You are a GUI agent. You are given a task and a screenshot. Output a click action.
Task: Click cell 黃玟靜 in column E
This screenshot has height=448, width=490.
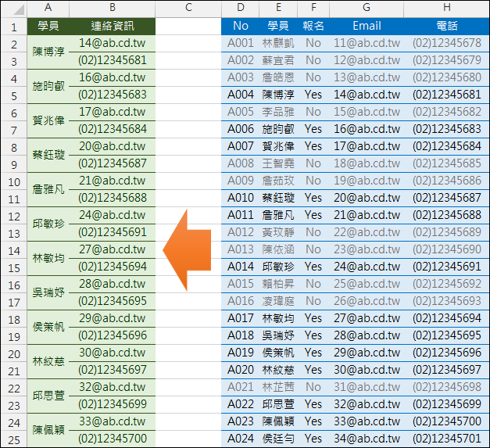click(x=278, y=232)
